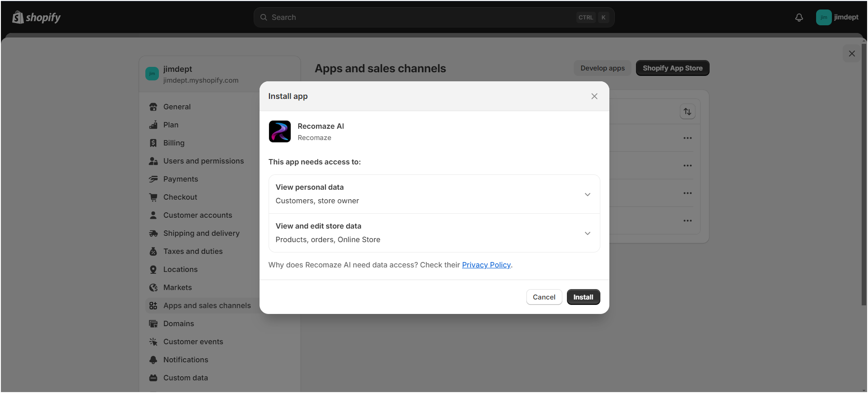Open Checkout settings

click(x=180, y=197)
